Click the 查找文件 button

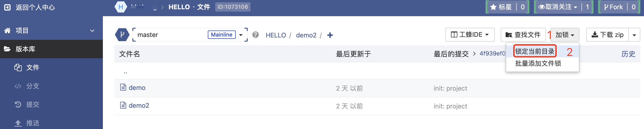523,35
